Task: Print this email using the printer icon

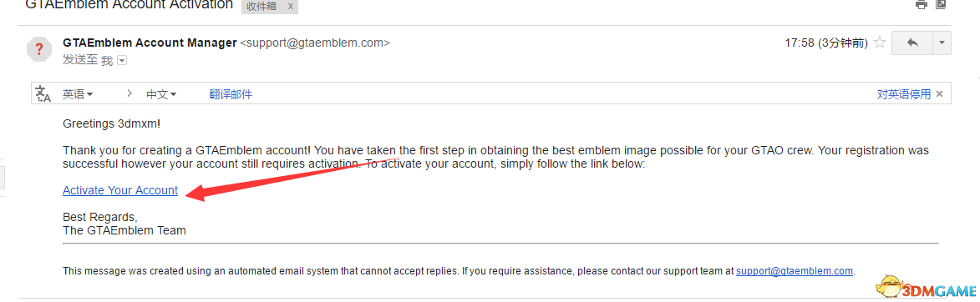Action: (922, 4)
